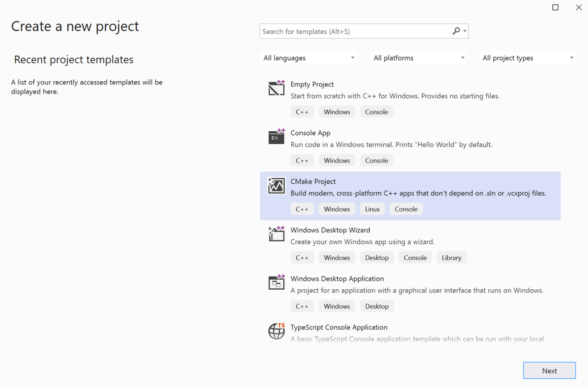The width and height of the screenshot is (588, 388).
Task: Maximize the Create a new project window
Action: point(555,7)
